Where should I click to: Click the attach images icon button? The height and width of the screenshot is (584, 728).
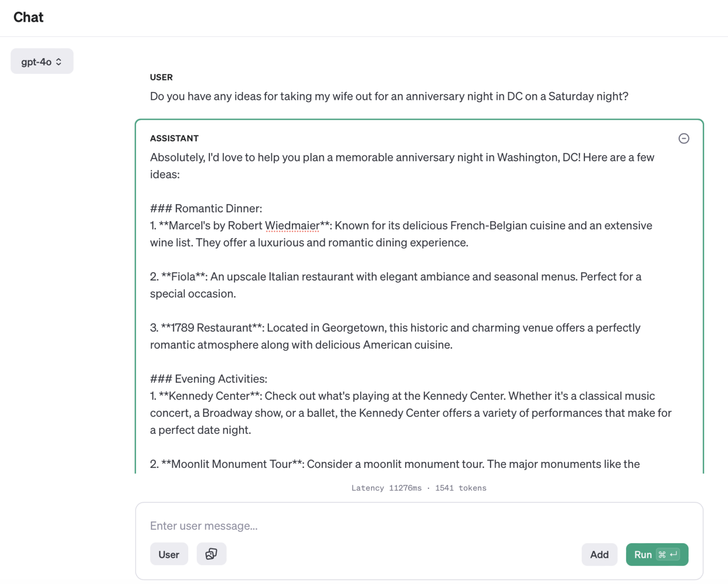211,554
